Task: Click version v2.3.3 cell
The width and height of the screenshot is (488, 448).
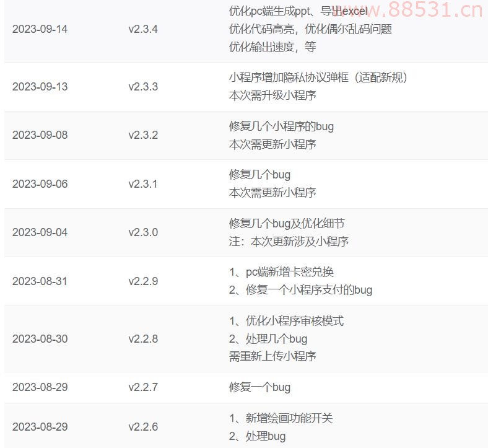Action: (x=143, y=87)
